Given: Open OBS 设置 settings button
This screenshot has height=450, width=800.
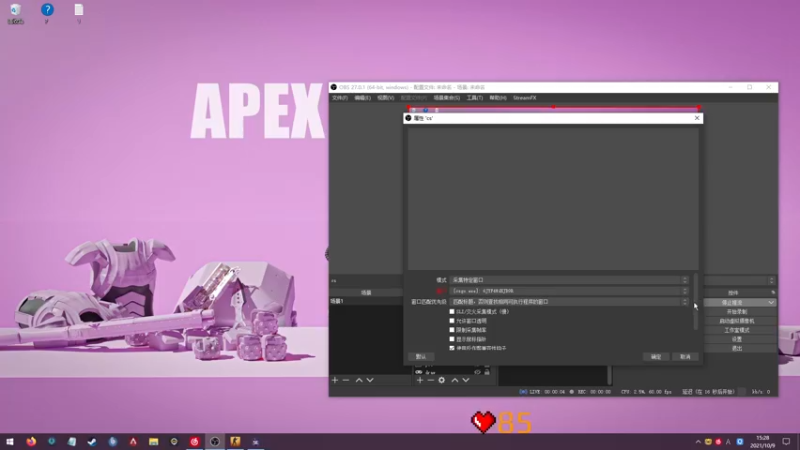Looking at the screenshot, I should point(737,339).
